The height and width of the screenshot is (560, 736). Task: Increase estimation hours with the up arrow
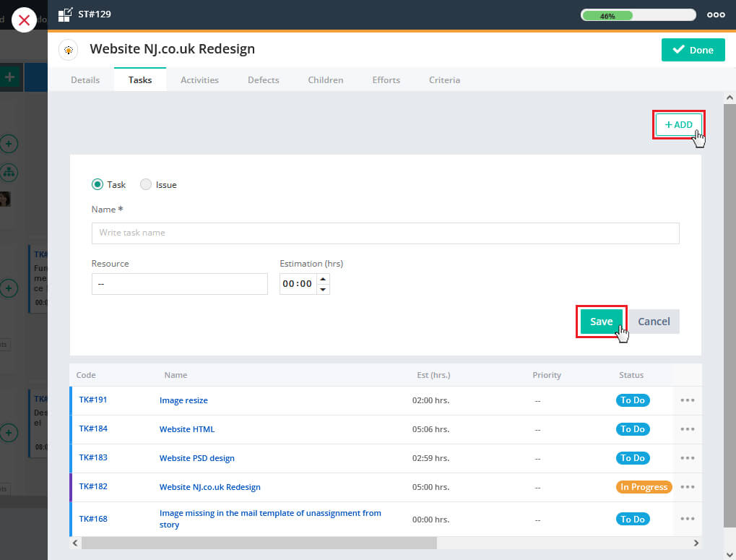(x=323, y=279)
